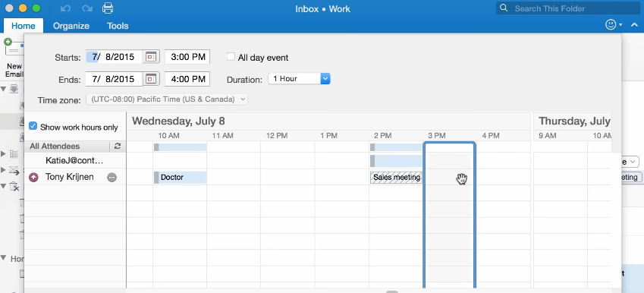Open the Starts date calendar picker
The width and height of the screenshot is (644, 293).
[x=151, y=57]
